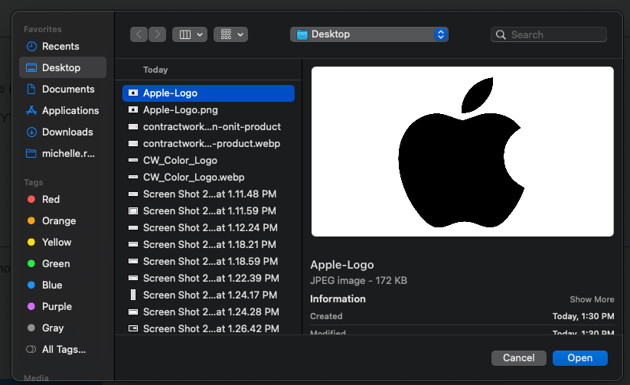
Task: Click the Open button
Action: (x=580, y=358)
